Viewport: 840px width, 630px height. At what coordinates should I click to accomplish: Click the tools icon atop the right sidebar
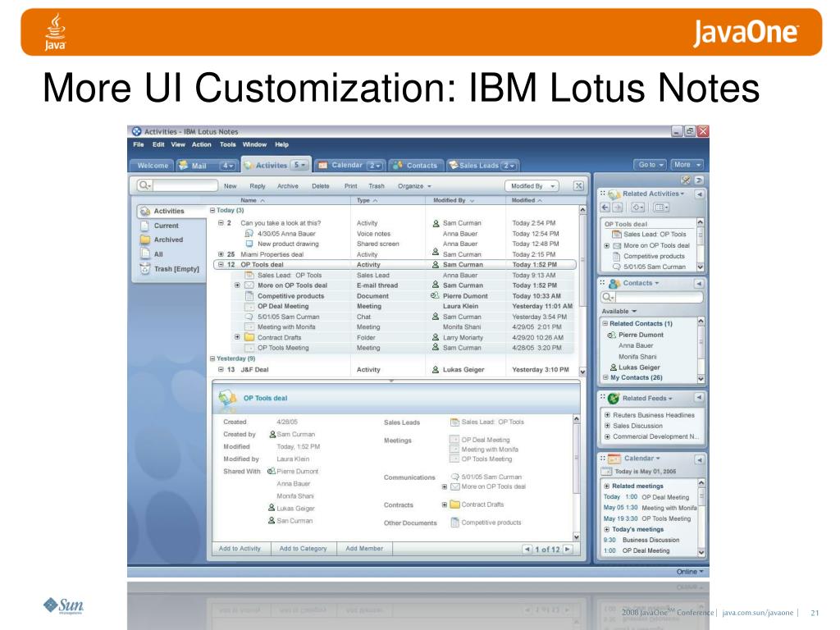(x=685, y=180)
